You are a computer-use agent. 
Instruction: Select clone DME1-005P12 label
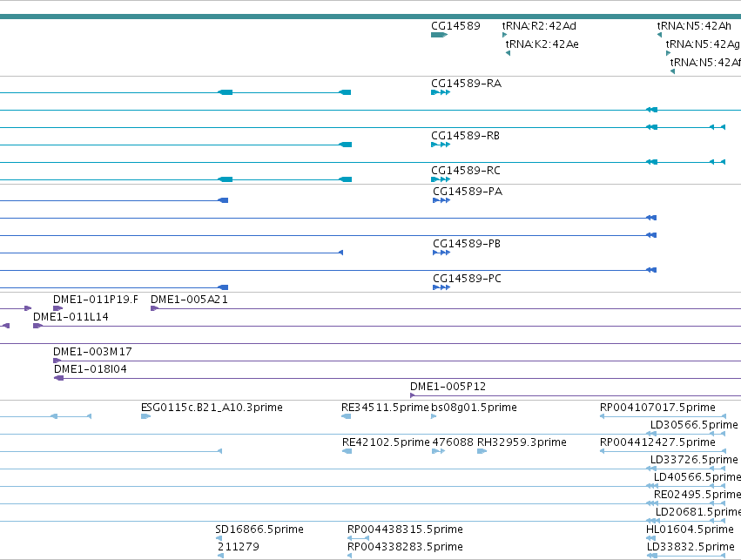tap(448, 387)
